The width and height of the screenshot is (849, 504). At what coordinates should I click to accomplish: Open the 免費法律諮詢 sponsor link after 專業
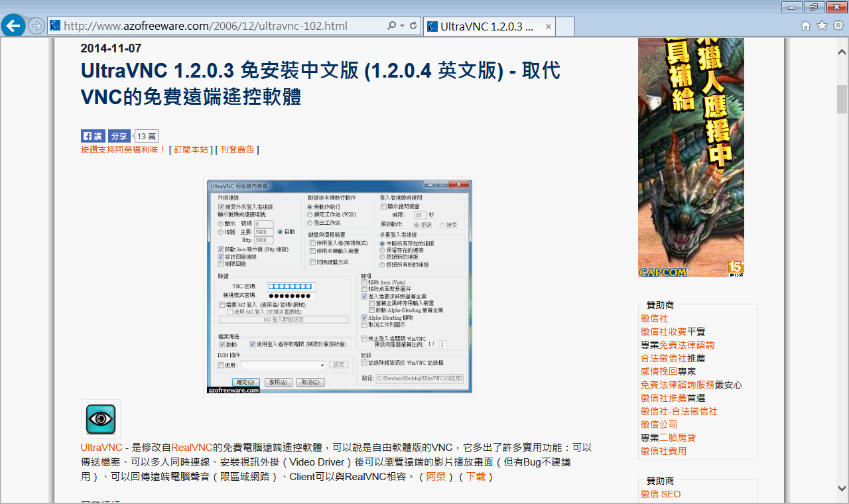point(686,345)
